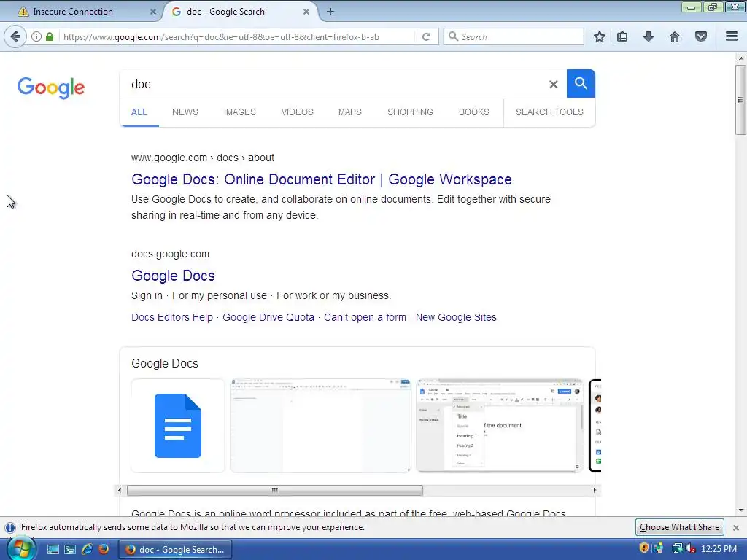Open Google Docs: Online Document Editor result
The width and height of the screenshot is (747, 560).
pos(322,179)
